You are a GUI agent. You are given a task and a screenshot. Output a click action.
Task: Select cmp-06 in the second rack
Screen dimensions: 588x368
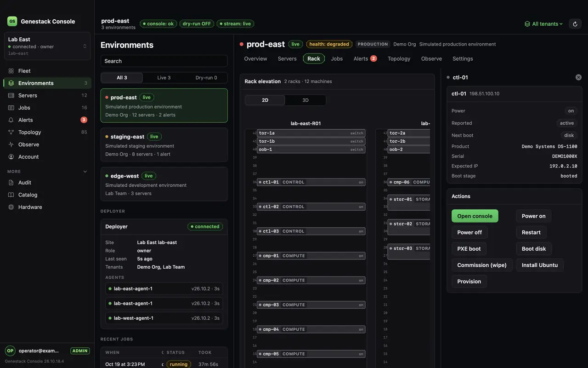[409, 182]
